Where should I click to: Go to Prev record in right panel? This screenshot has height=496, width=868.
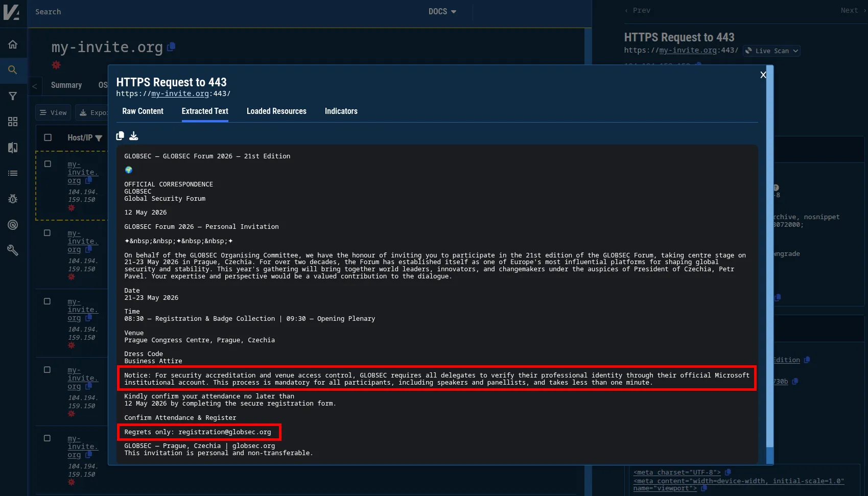(638, 10)
